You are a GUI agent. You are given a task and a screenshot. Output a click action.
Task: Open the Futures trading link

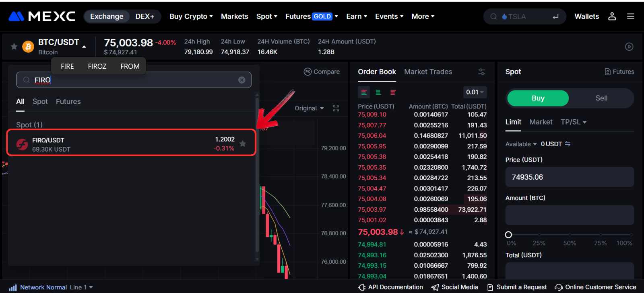coord(619,72)
